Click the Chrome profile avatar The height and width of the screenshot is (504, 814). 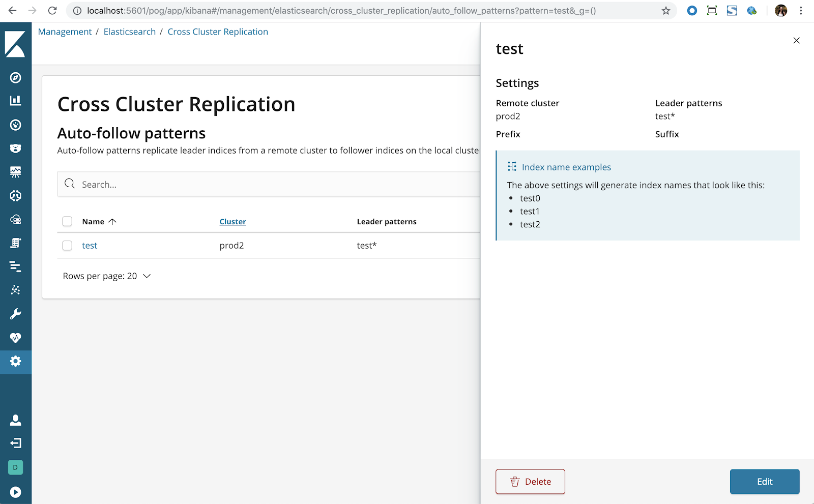(781, 11)
